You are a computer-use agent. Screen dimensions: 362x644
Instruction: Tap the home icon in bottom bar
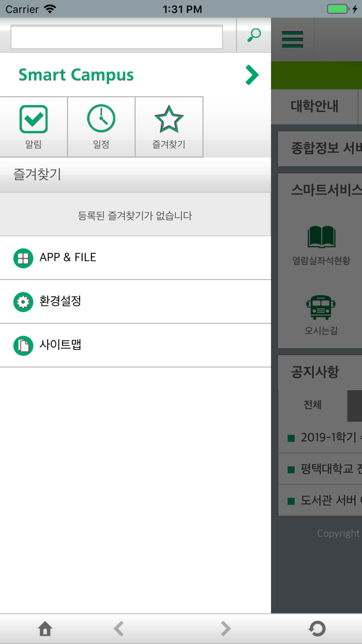45,628
